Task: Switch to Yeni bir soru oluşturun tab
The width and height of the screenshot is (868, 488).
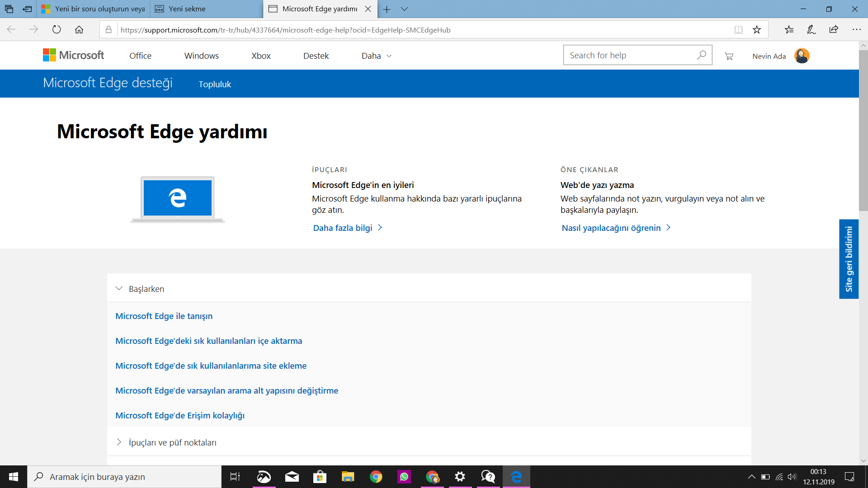Action: click(x=93, y=9)
